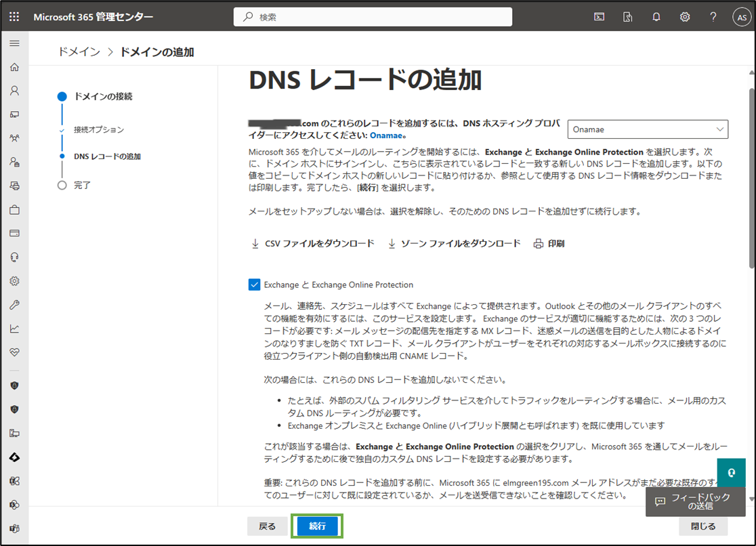Click the 検索 search field
The width and height of the screenshot is (756, 546).
point(373,17)
